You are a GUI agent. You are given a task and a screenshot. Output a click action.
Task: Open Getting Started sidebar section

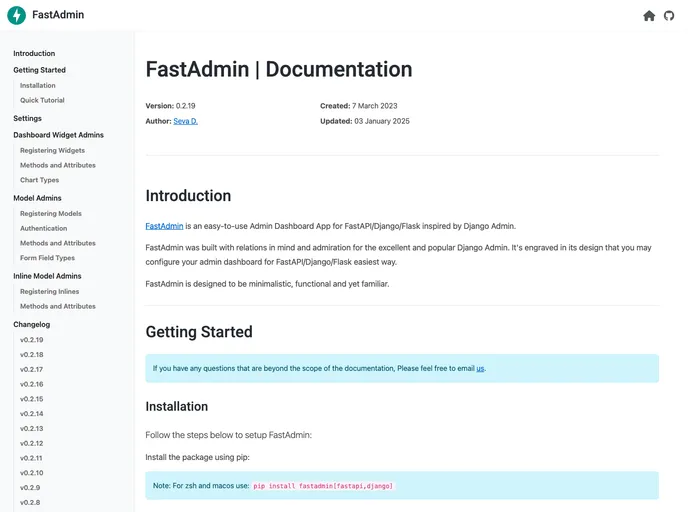[x=39, y=70]
